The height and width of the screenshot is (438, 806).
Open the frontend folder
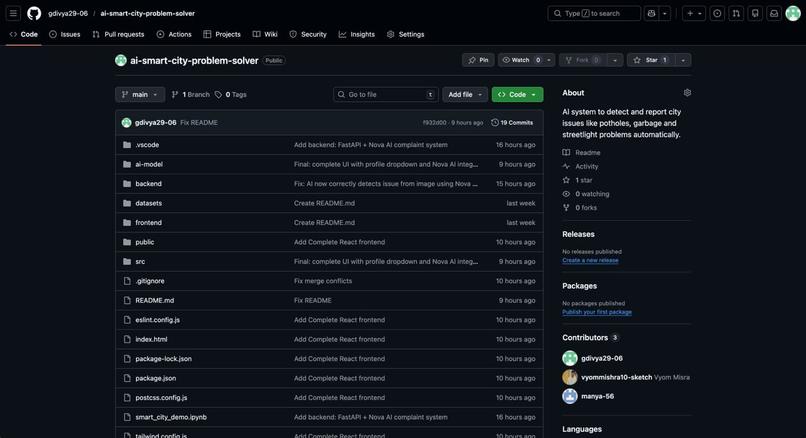click(x=149, y=223)
